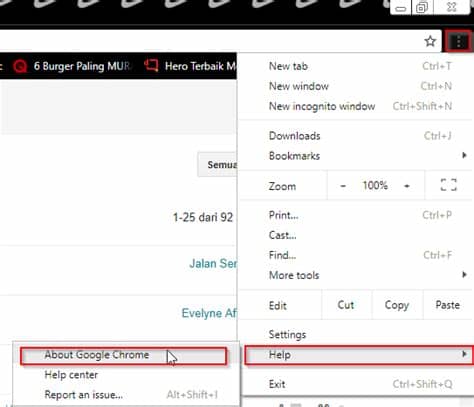Open the Chrome three-dot menu button
Screen dimensions: 474x407
[x=459, y=42]
